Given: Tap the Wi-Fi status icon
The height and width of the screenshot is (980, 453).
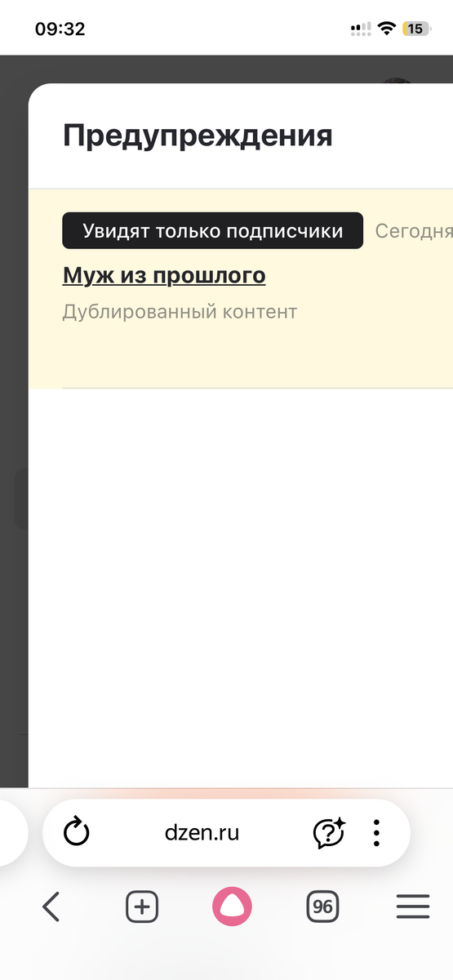Looking at the screenshot, I should pyautogui.click(x=385, y=29).
